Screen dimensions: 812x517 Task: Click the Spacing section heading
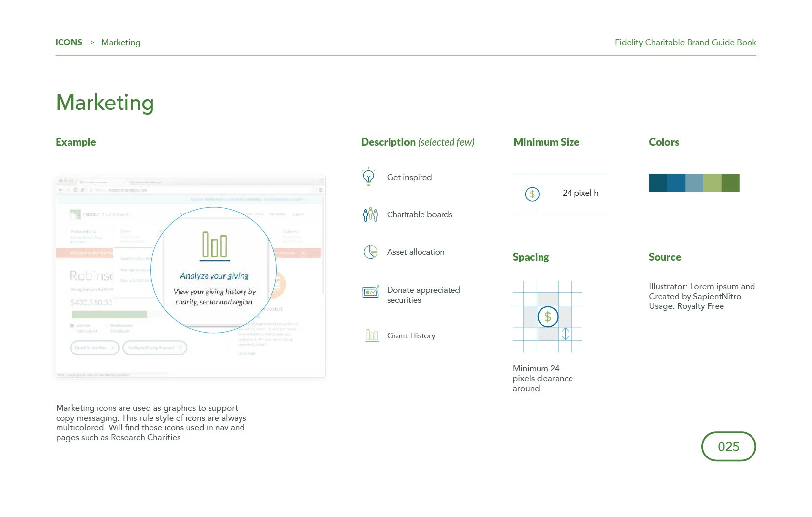[x=531, y=257]
